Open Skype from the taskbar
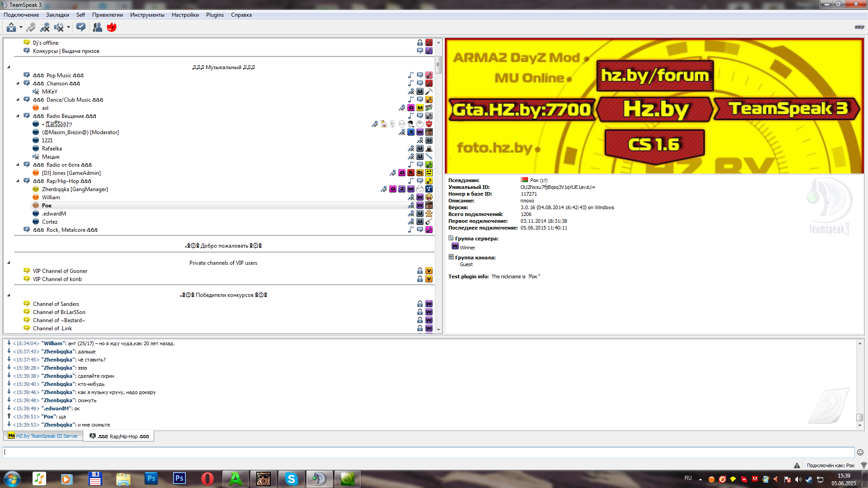Image resolution: width=868 pixels, height=488 pixels. 291,479
